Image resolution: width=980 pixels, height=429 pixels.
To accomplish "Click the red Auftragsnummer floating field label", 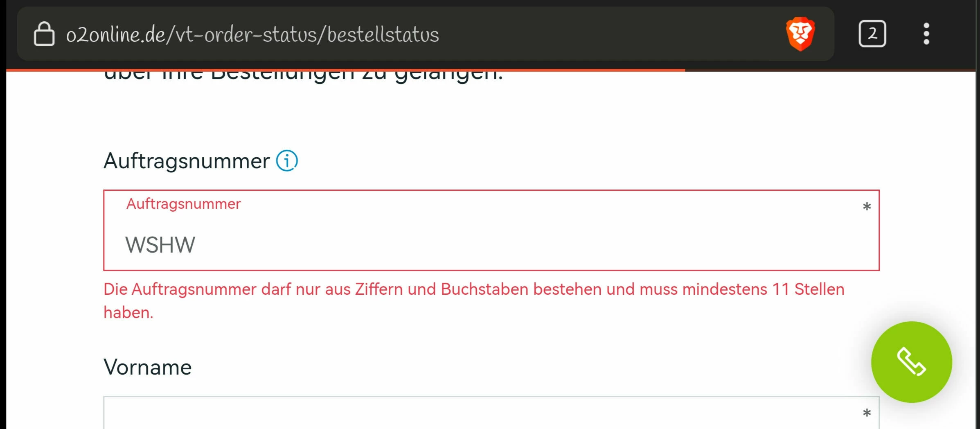I will (183, 203).
